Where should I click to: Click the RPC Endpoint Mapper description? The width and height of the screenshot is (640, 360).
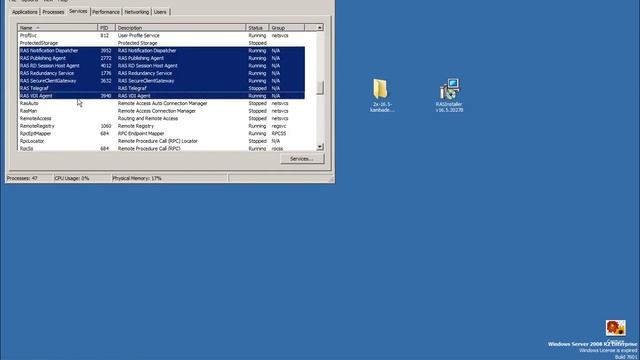(141, 133)
